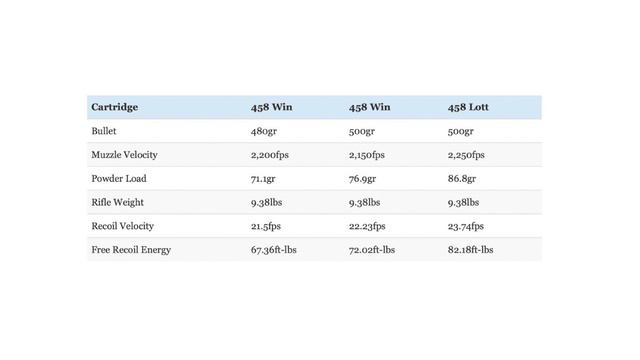Select the Cartridge header cell
Image resolution: width=640 pixels, height=360 pixels.
click(x=115, y=107)
